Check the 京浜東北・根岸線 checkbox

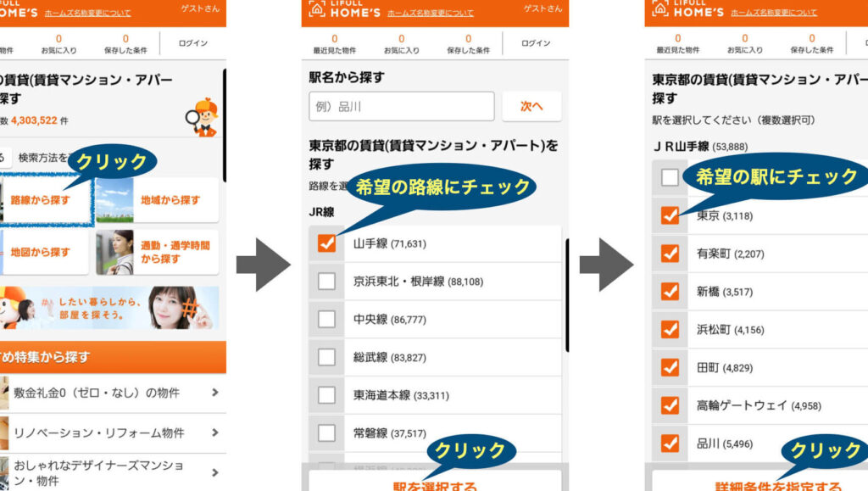(x=326, y=282)
